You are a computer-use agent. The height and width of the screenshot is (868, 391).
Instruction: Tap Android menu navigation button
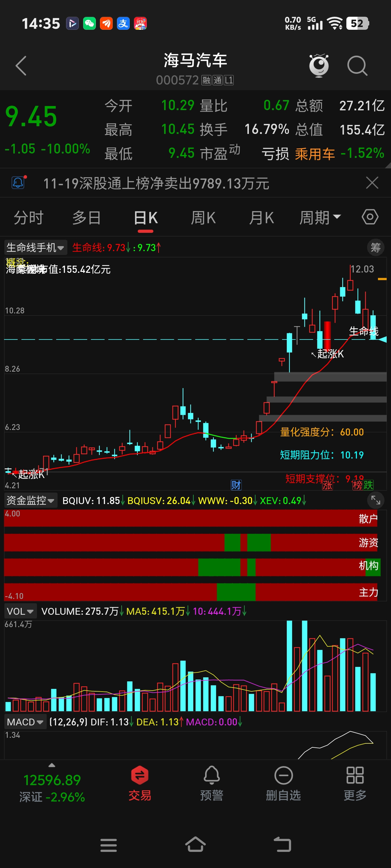coord(109,845)
